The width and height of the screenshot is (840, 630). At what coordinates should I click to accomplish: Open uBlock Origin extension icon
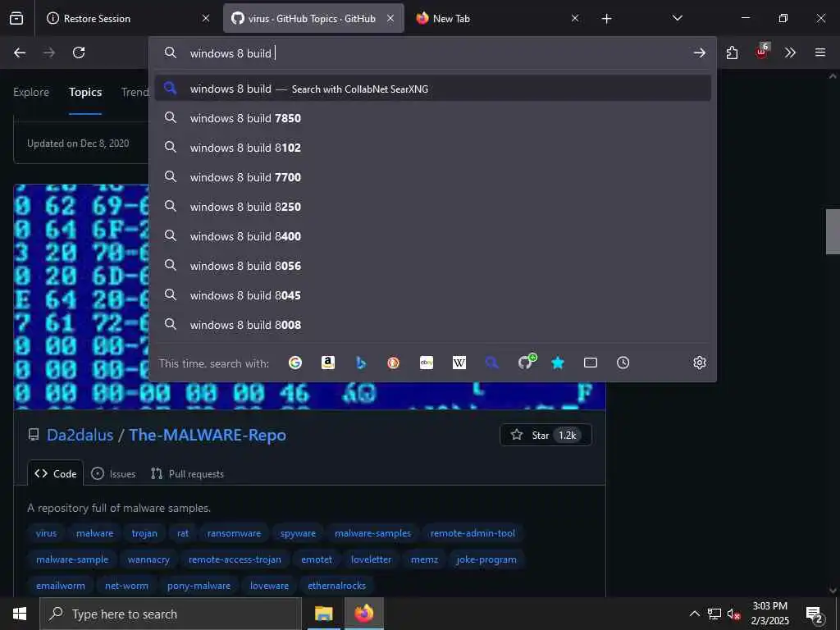[x=762, y=52]
